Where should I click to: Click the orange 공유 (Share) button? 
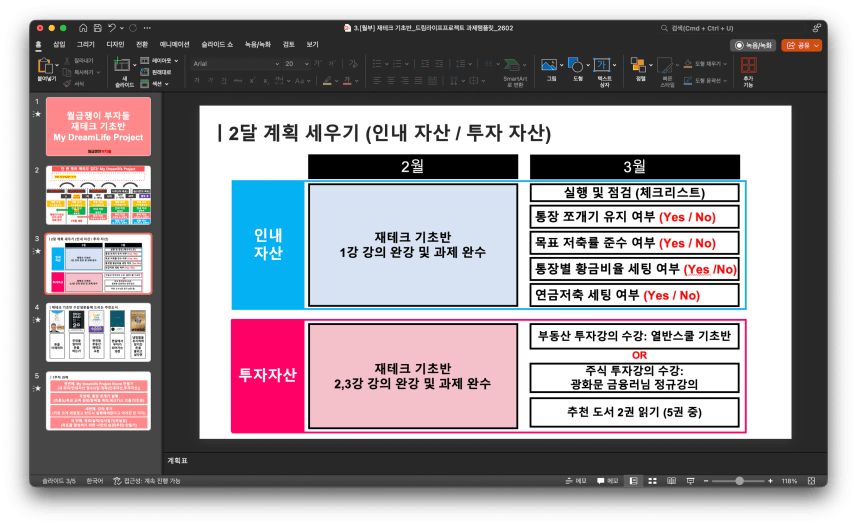802,45
